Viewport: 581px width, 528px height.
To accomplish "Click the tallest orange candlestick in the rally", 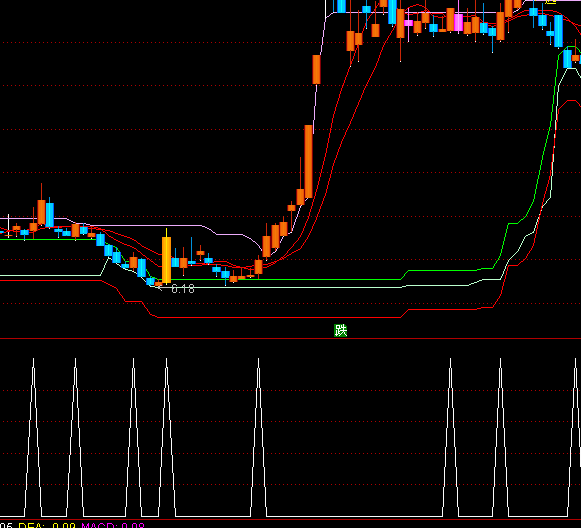I will [308, 162].
